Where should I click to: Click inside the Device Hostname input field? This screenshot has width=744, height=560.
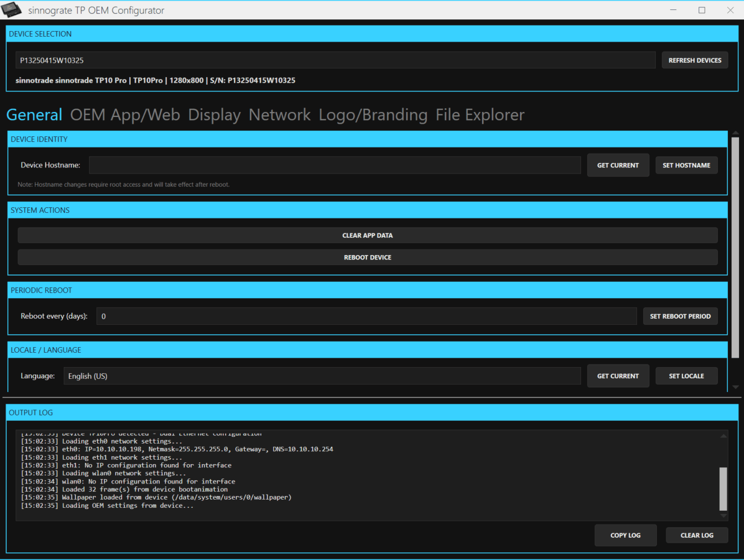click(x=336, y=165)
